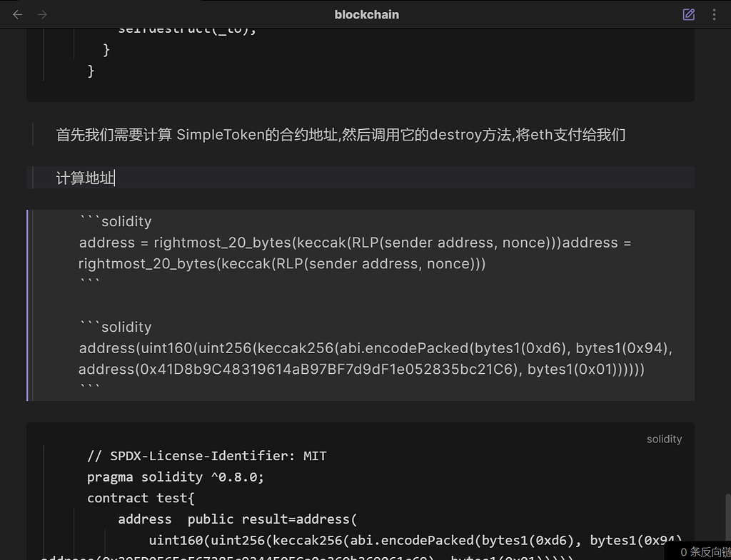Place cursor in the "计算地址" line
Viewport: 731px width, 560px height.
86,178
